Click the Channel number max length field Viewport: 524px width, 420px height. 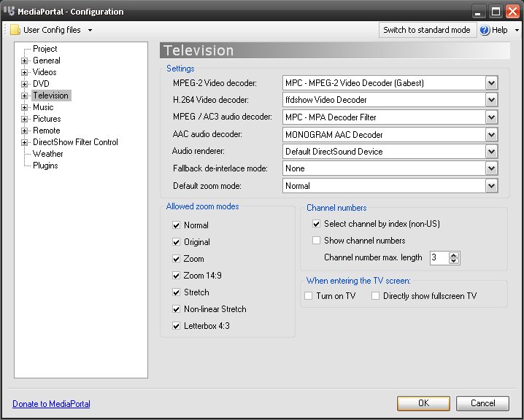pos(439,257)
